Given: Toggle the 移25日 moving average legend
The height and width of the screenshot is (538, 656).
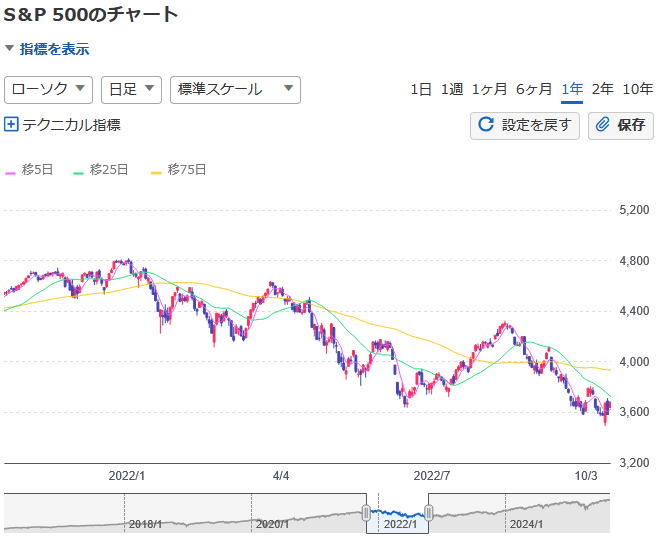Looking at the screenshot, I should click(101, 170).
